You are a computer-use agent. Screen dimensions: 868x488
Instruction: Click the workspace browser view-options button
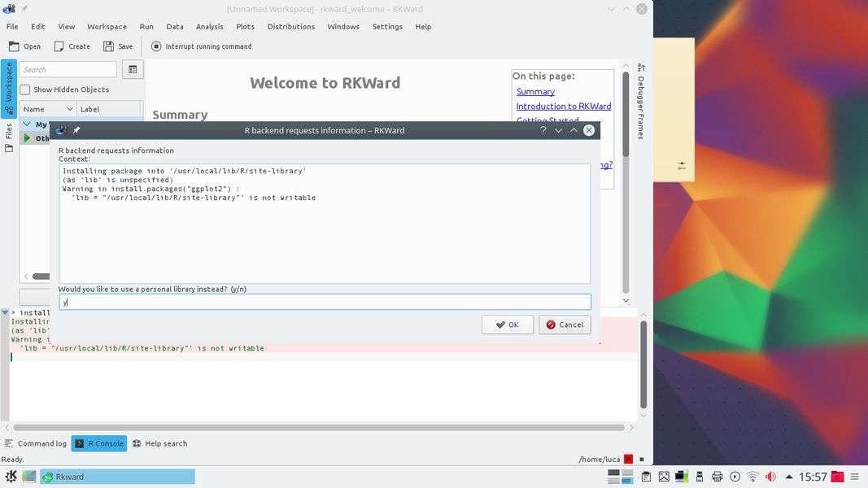coord(133,70)
